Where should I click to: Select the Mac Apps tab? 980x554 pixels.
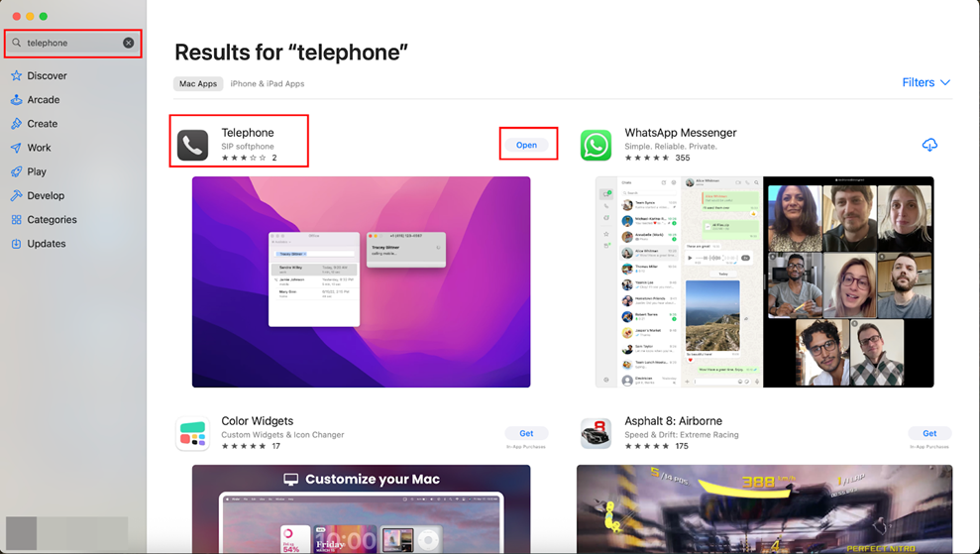pos(198,84)
